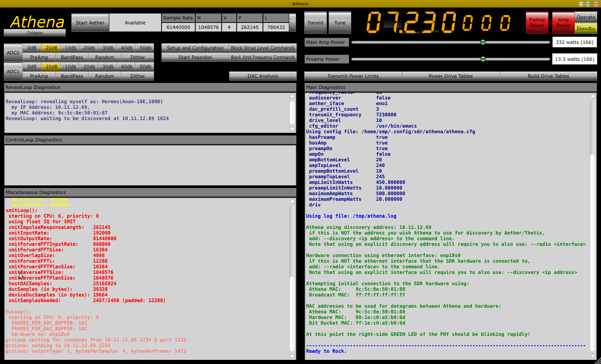The width and height of the screenshot is (601, 364).
Task: Switch to Standby mode
Action: 586,28
